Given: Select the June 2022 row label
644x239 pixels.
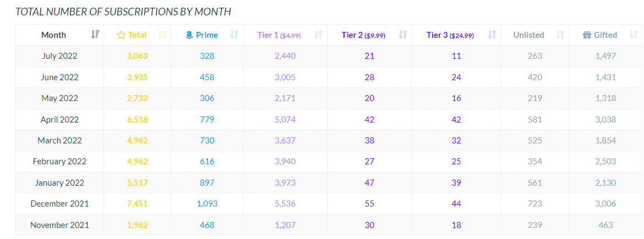Looking at the screenshot, I should click(x=59, y=77).
